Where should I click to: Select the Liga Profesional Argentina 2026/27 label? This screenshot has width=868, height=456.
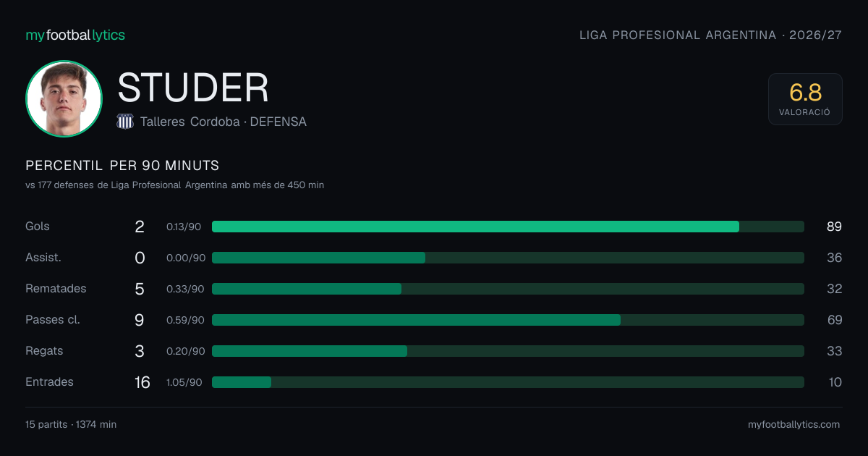coord(710,35)
